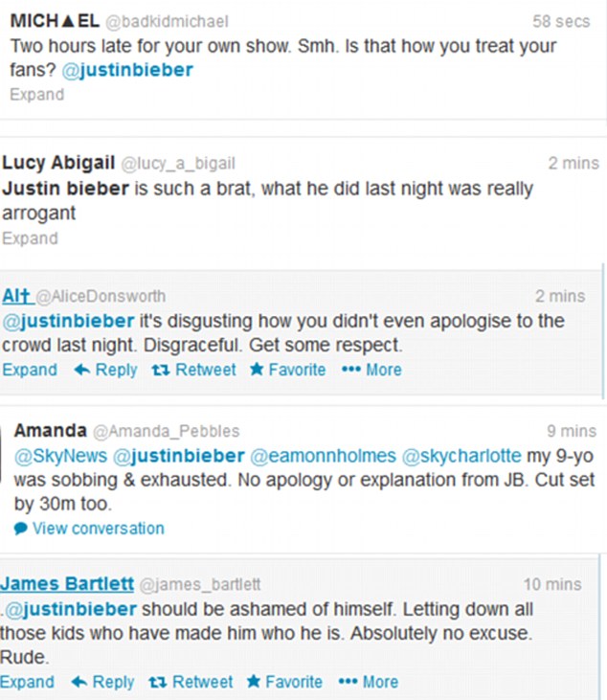
Task: Expand James Bartlett's tweet
Action: click(28, 682)
